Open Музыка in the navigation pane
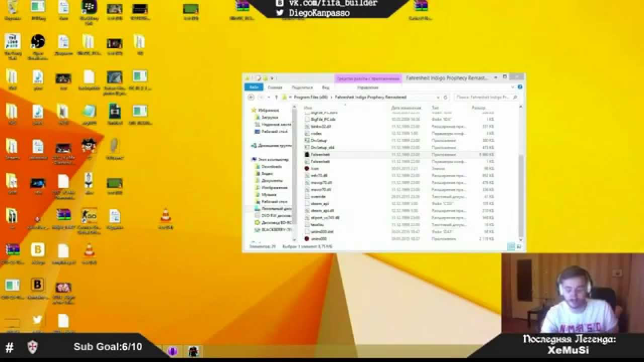 (269, 195)
